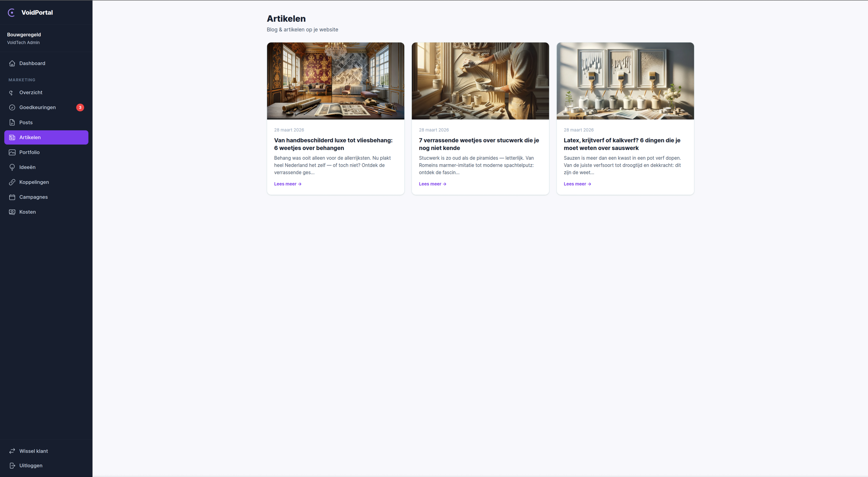868x477 pixels.
Task: Click the VoidPortal logo
Action: coord(30,12)
